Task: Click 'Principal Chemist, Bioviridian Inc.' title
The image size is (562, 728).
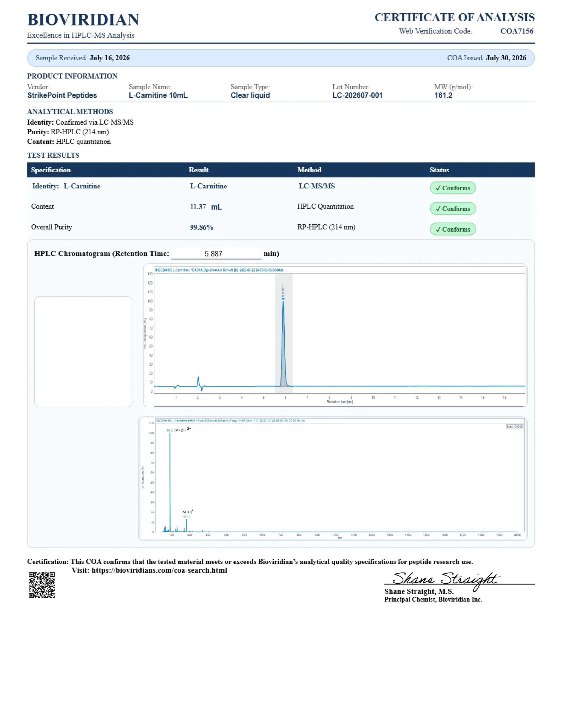Action: coord(433,600)
